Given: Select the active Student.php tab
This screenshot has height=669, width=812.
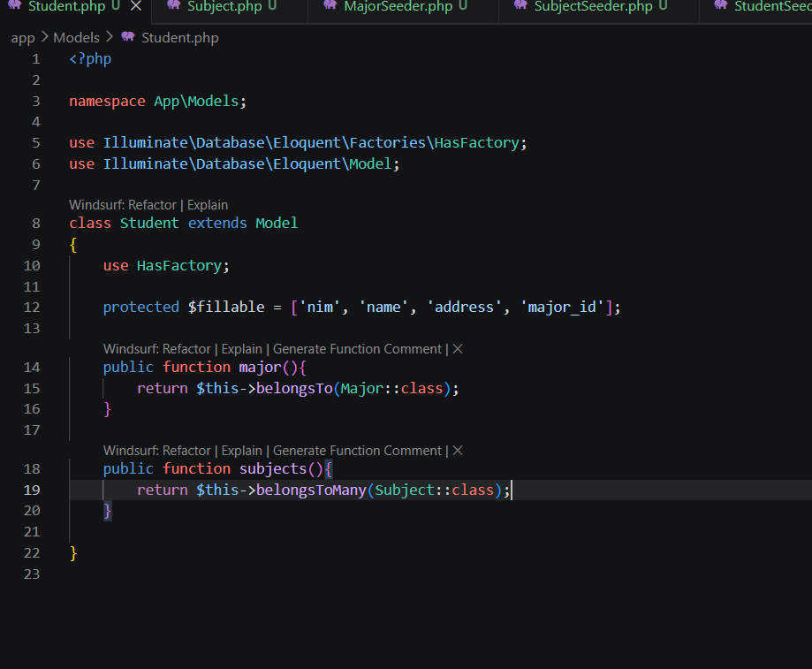Looking at the screenshot, I should point(66,6).
